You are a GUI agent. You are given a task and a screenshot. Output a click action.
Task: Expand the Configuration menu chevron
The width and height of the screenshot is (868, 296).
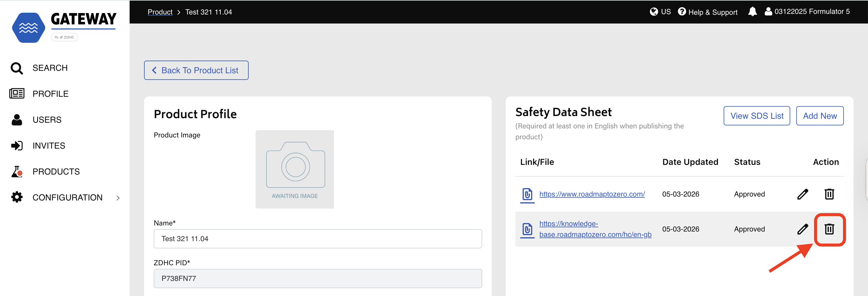click(118, 197)
